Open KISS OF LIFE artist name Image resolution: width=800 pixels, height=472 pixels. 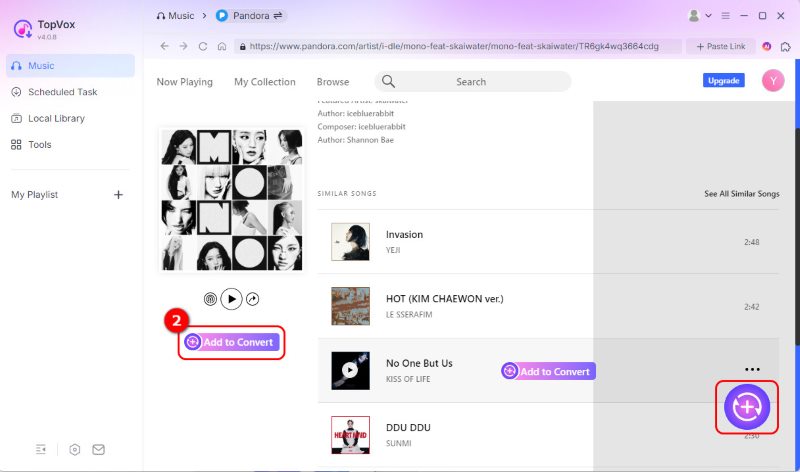408,379
